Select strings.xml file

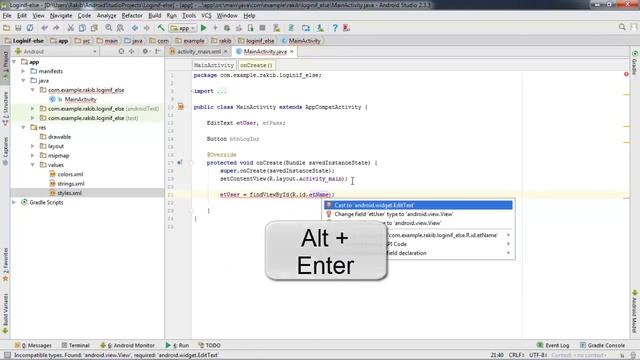coord(71,183)
